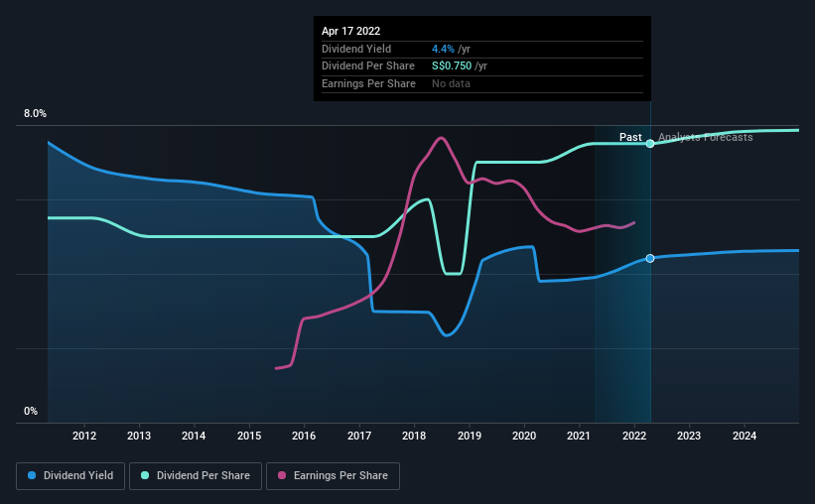Click the pink Earnings Per Share legend dot
This screenshot has height=504, width=815.
coord(282,475)
